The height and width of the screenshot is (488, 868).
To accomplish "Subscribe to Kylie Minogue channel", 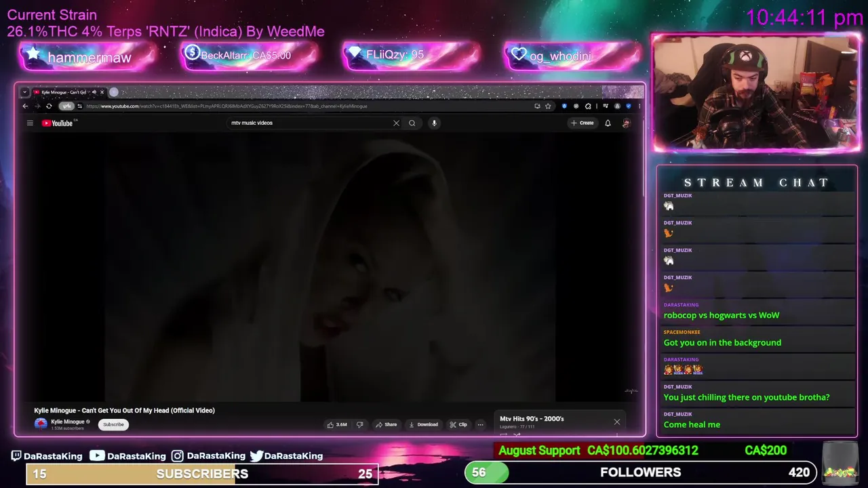I will [113, 424].
